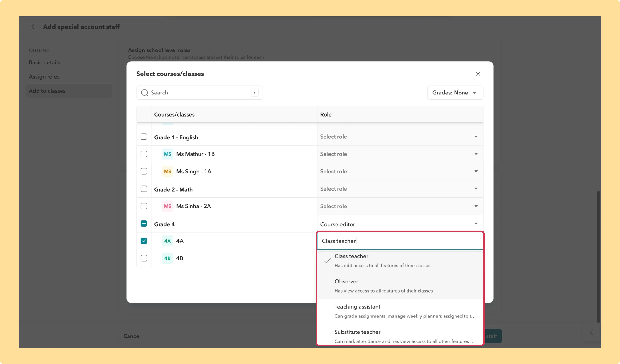Click the Search input field

click(x=200, y=93)
